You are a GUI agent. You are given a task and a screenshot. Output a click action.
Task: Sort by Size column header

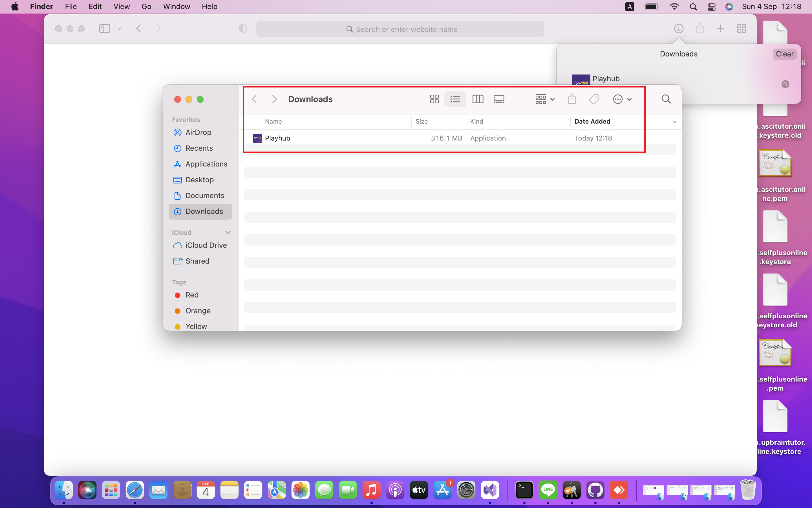[422, 121]
